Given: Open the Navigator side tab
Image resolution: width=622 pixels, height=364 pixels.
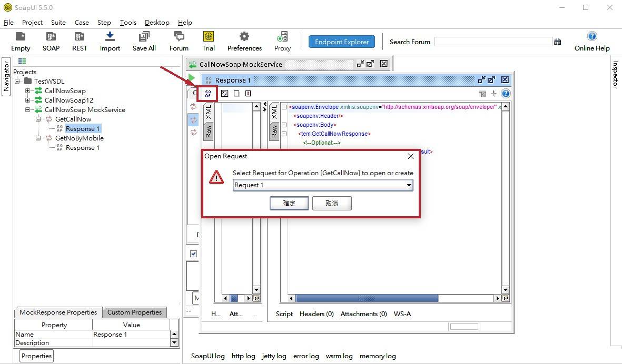Looking at the screenshot, I should click(x=6, y=77).
